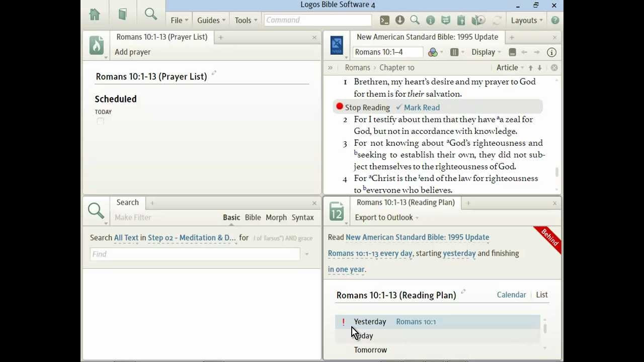This screenshot has width=644, height=362.
Task: Click New American Standard Bible: 1995 Update link
Action: [x=417, y=237]
